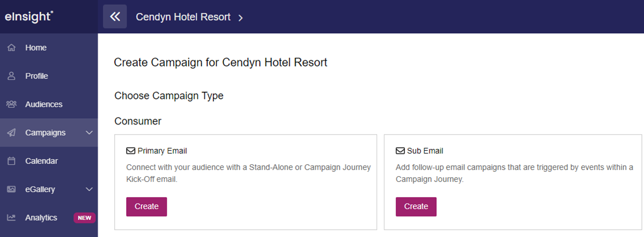644x237 pixels.
Task: Open the Audiences menu item
Action: click(44, 105)
